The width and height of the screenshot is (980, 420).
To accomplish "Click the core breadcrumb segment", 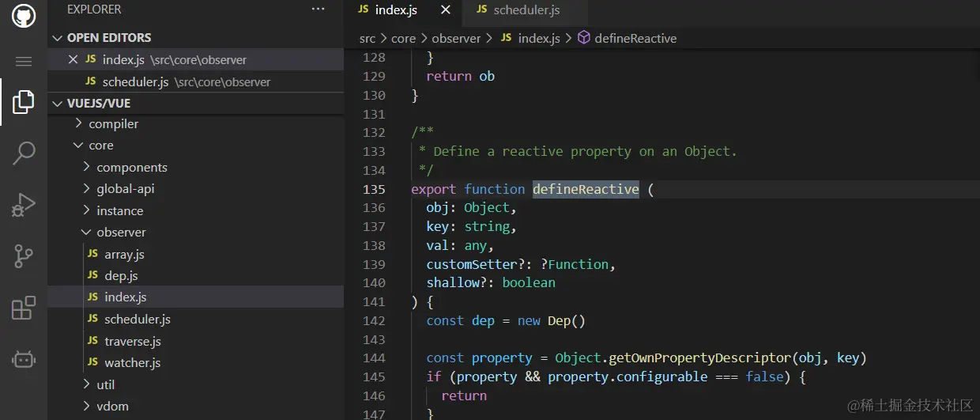I will point(403,38).
